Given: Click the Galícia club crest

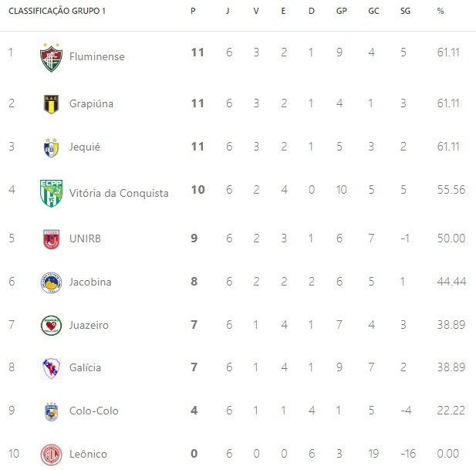Looking at the screenshot, I should pyautogui.click(x=51, y=368).
